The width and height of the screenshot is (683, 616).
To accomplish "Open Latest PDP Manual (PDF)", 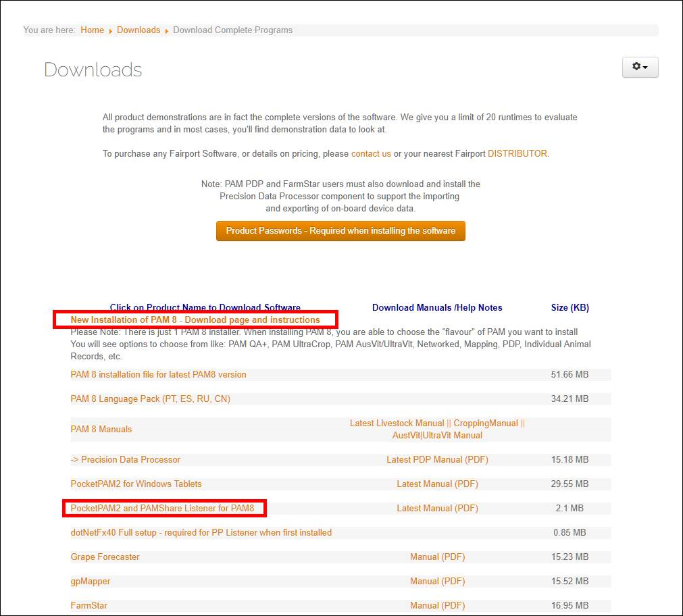I will (437, 460).
